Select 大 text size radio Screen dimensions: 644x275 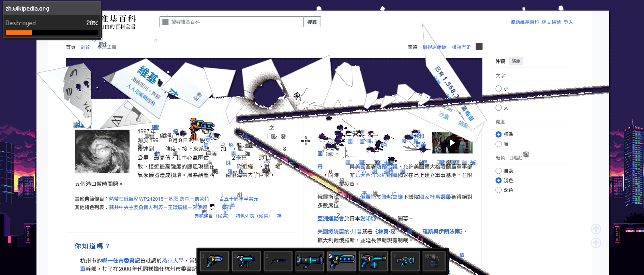498,108
